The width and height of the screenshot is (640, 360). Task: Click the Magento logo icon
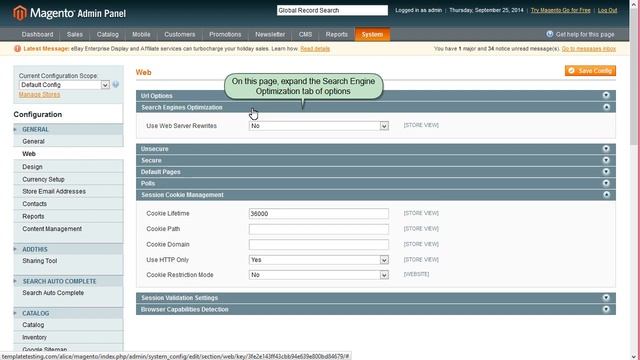(19, 13)
